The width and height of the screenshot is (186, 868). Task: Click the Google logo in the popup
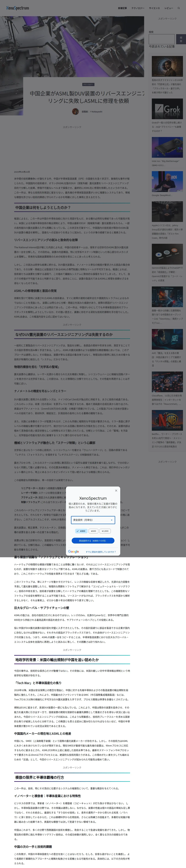click(74, 552)
